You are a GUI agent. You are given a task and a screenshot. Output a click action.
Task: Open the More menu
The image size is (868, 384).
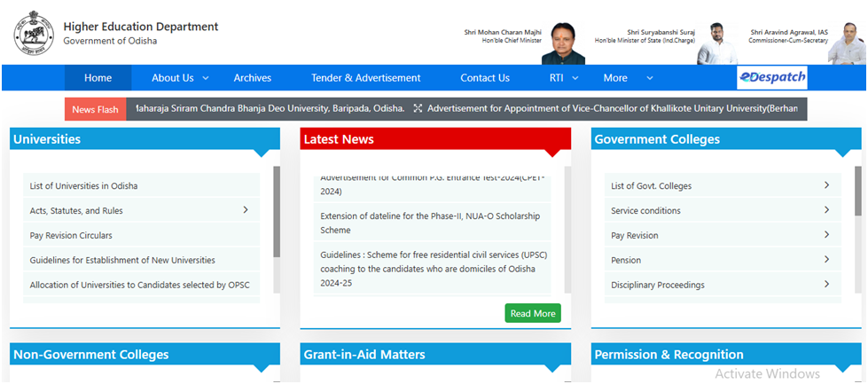click(615, 78)
